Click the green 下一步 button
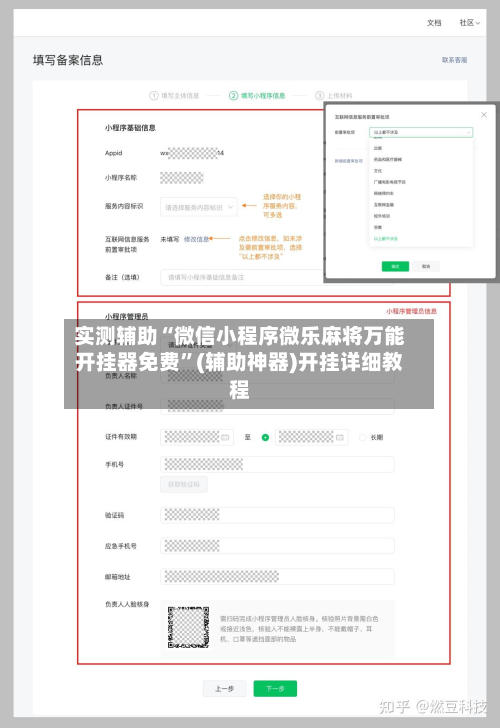 275,689
